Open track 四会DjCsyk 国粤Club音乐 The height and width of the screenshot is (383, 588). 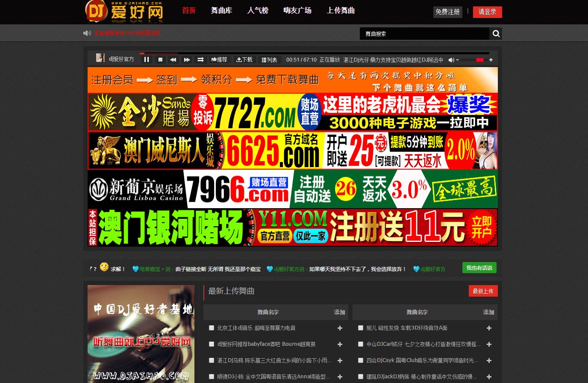point(422,360)
